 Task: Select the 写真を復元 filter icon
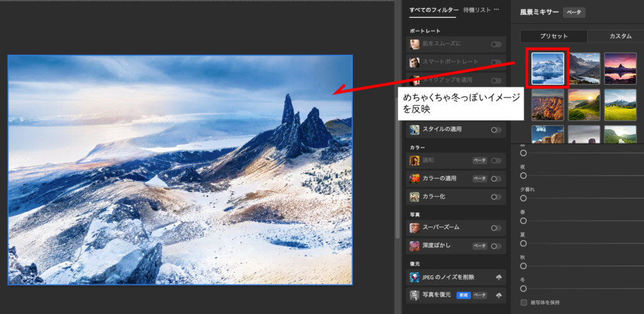click(414, 295)
